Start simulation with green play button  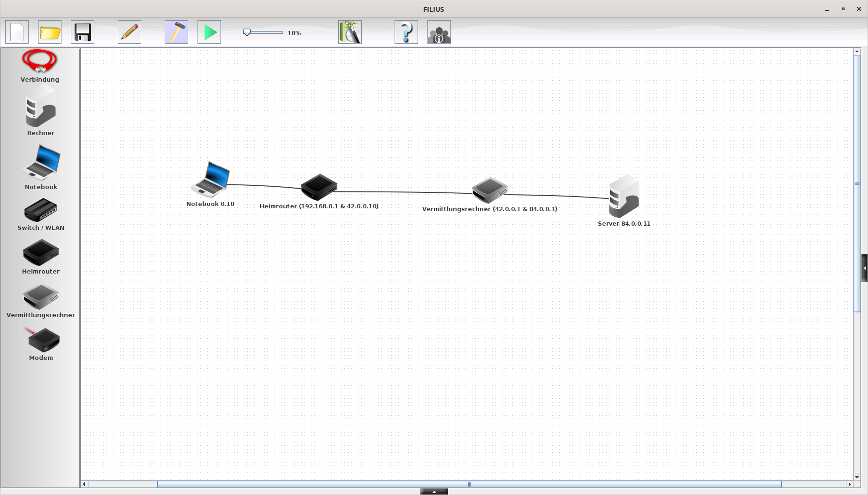(209, 32)
